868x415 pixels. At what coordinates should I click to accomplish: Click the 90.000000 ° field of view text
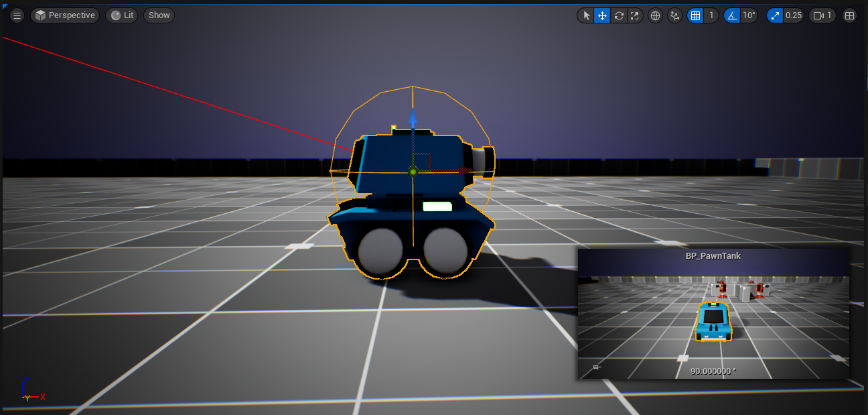713,371
